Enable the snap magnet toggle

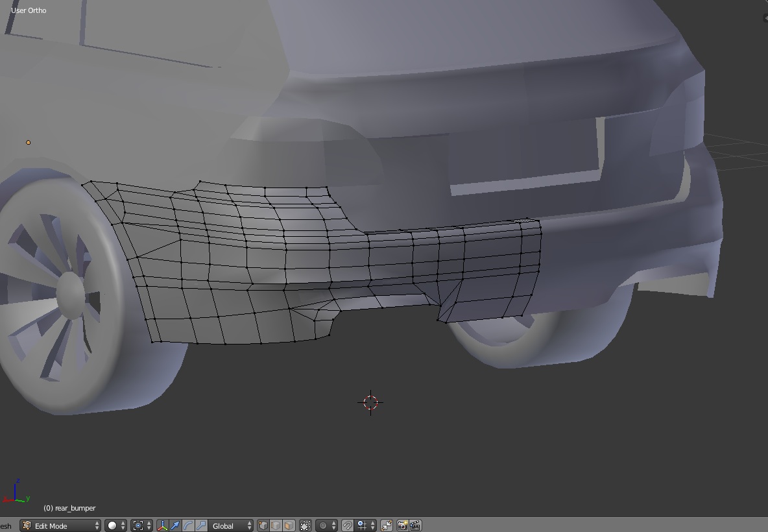click(348, 526)
